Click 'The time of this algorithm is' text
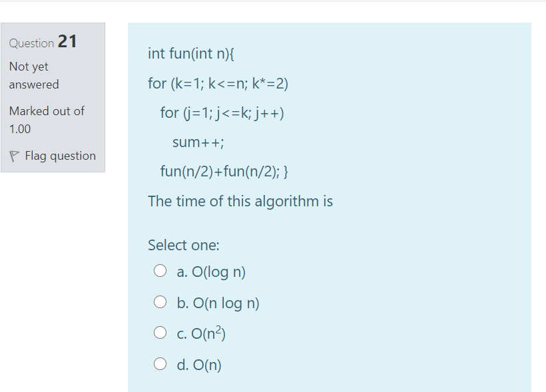The height and width of the screenshot is (392, 546). [x=240, y=202]
